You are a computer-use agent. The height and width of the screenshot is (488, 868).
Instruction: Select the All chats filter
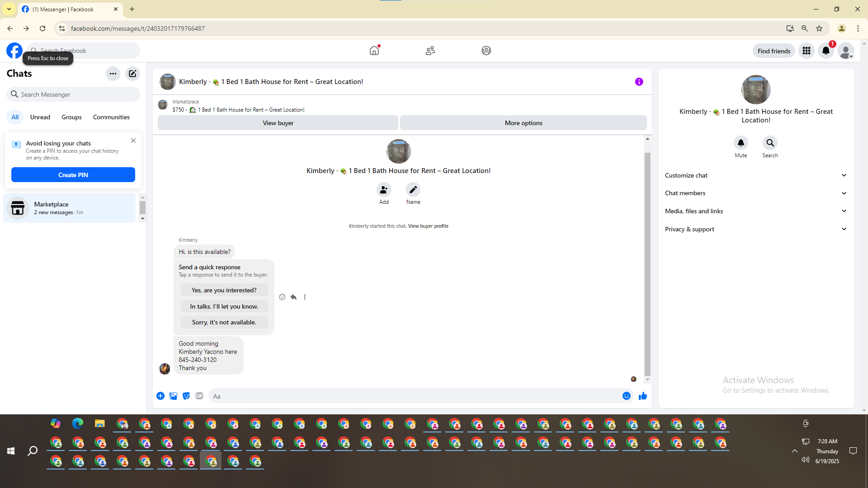(15, 117)
